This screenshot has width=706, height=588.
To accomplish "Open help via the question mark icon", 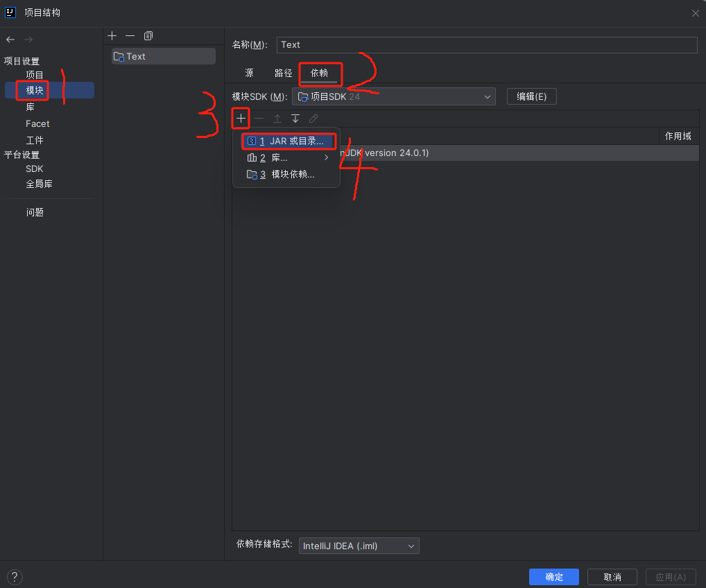I will coord(14,576).
